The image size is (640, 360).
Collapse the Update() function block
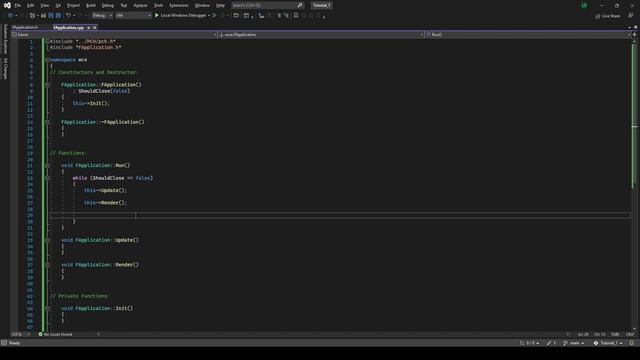(x=47, y=240)
